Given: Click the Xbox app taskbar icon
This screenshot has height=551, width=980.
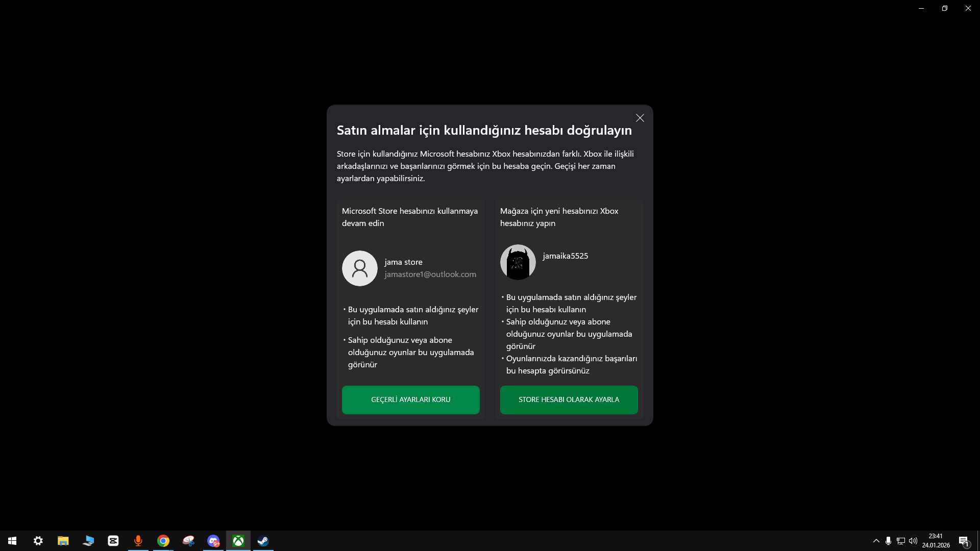Looking at the screenshot, I should 238,541.
